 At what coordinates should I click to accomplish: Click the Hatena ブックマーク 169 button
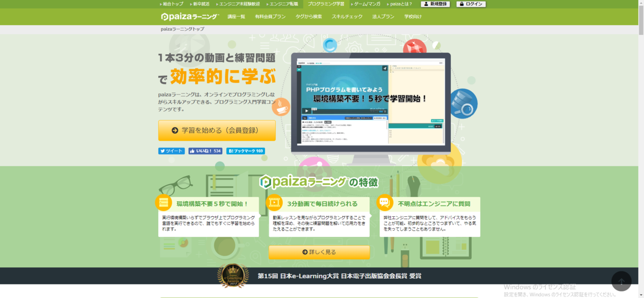coord(246,151)
